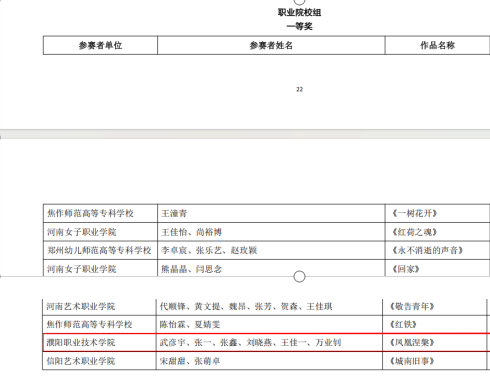Click the highlighted 濮阳职业技术学院 cell
490x377 pixels.
[99, 342]
